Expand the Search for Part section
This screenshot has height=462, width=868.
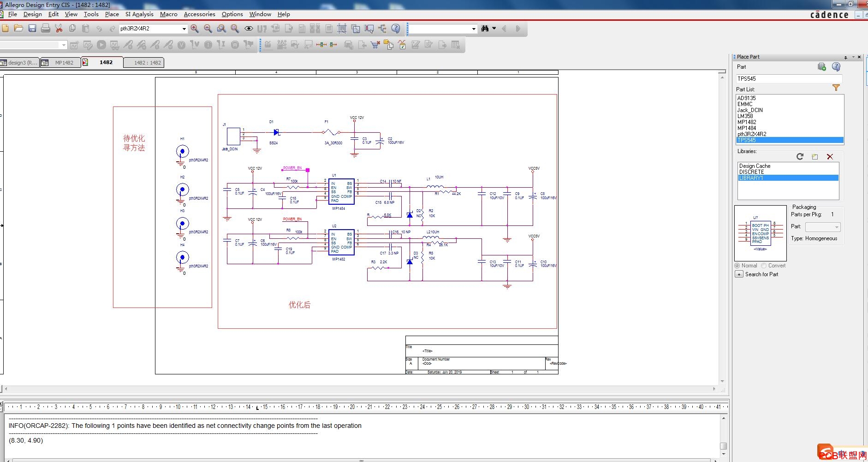click(x=739, y=274)
